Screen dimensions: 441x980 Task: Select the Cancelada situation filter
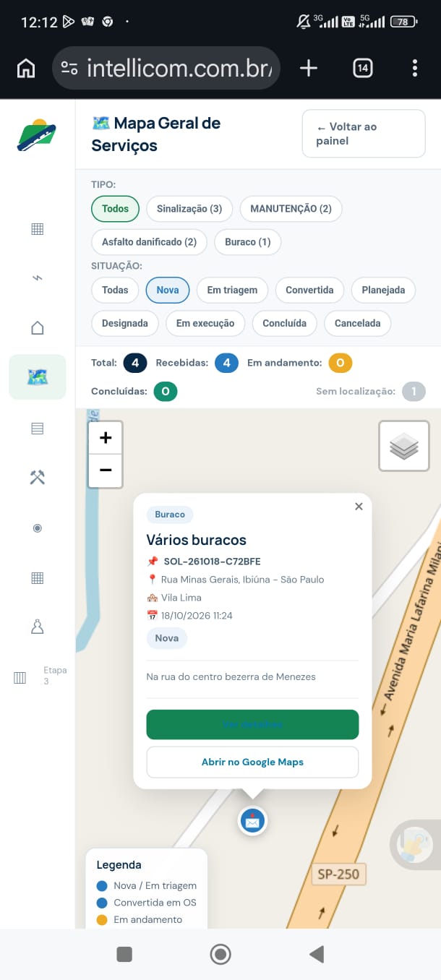(x=357, y=323)
